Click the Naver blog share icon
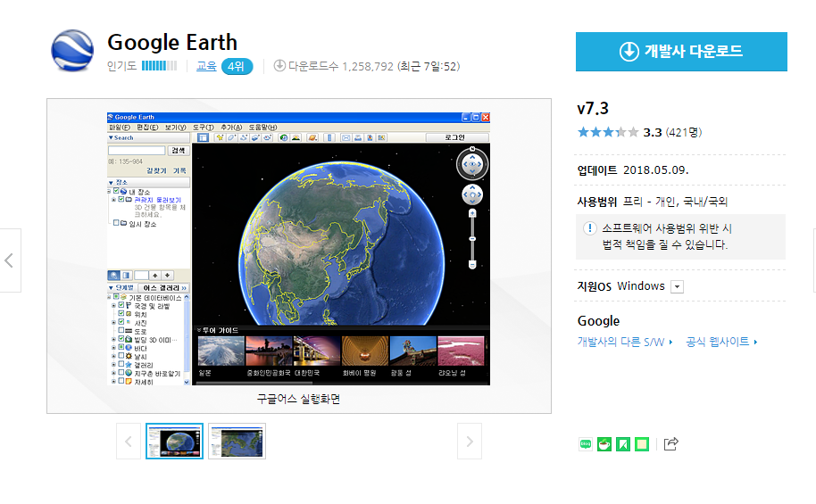 click(x=586, y=444)
